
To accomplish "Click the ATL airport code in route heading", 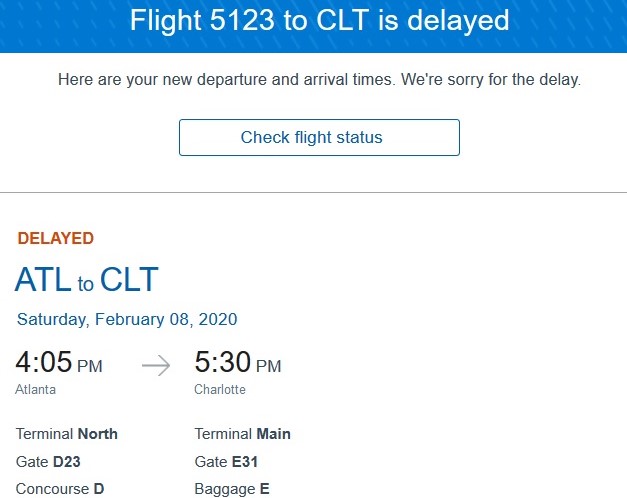I will pyautogui.click(x=43, y=280).
